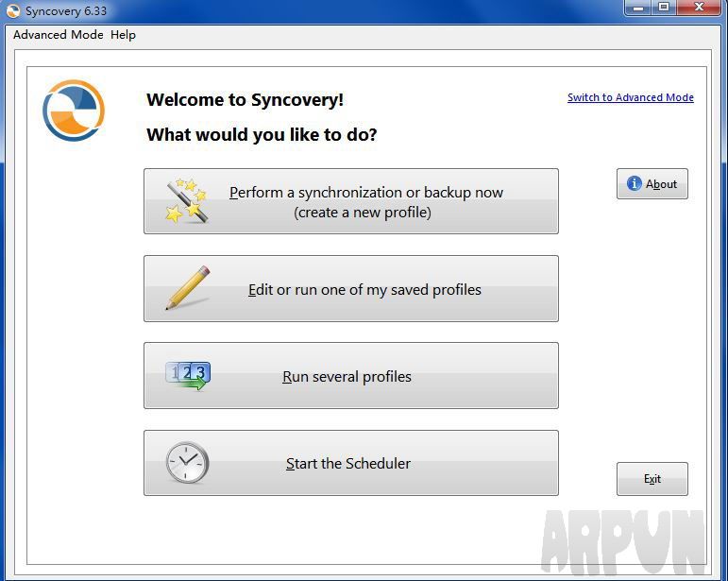Open the Advanced Mode menu

(x=58, y=35)
